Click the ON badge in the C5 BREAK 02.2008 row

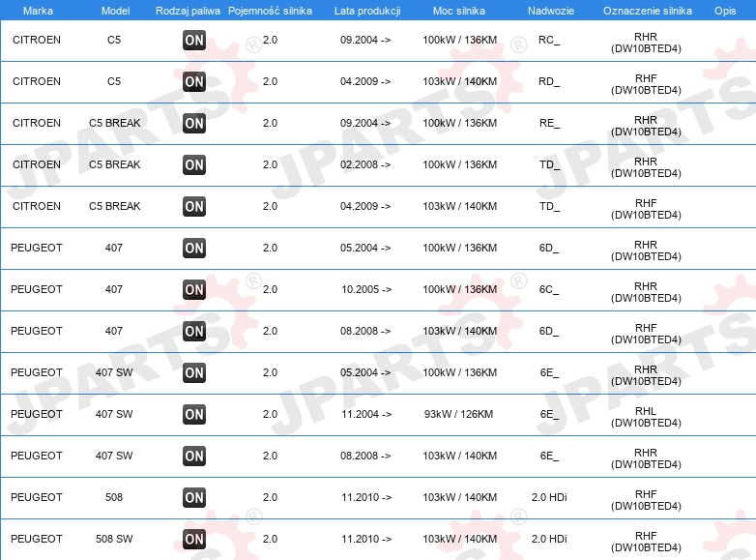coord(194,165)
